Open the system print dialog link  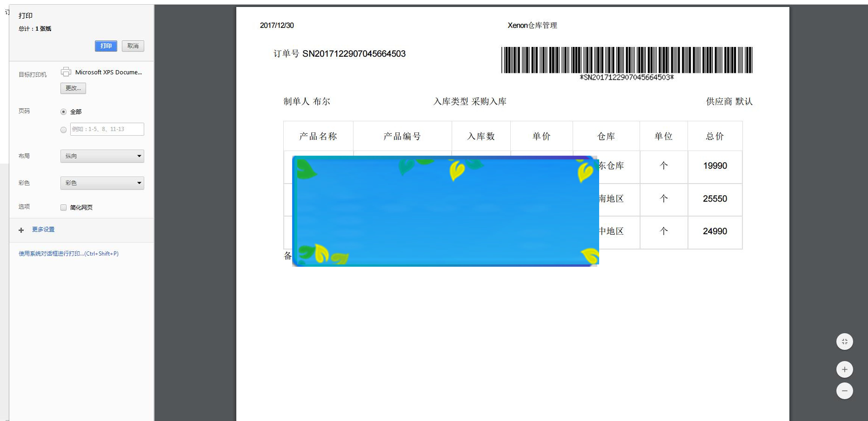pos(68,253)
